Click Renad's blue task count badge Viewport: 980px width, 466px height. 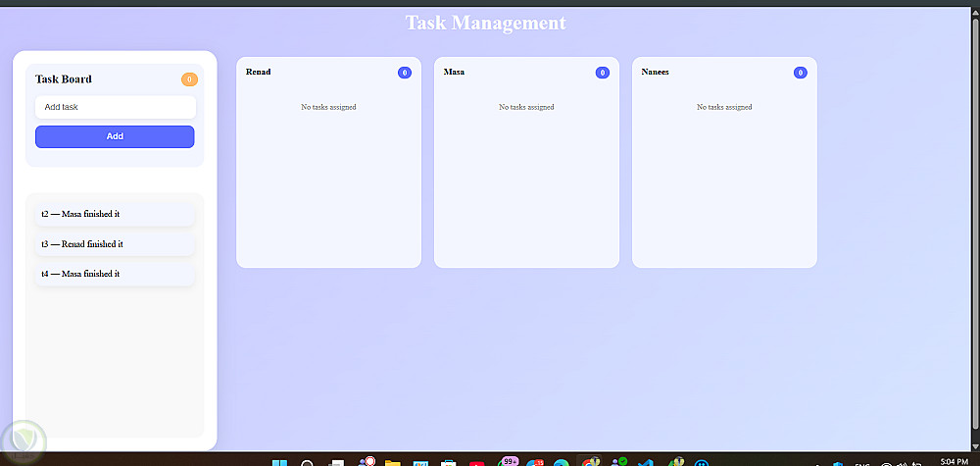click(x=405, y=73)
